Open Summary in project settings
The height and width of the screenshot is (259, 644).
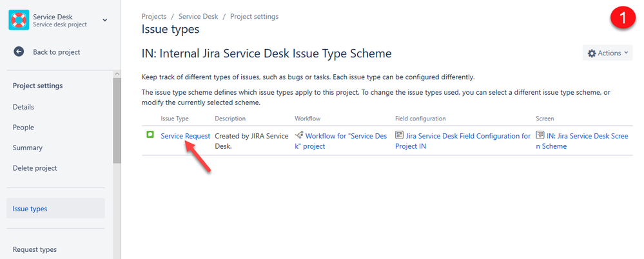[x=28, y=148]
